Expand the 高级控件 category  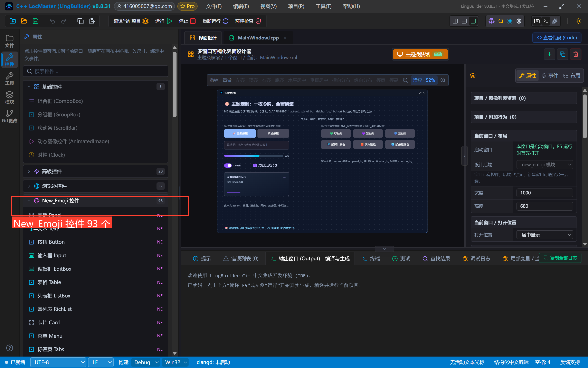tap(96, 171)
